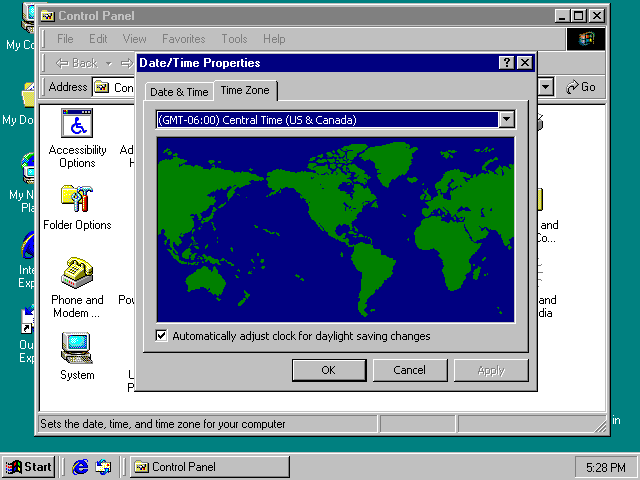Open the Help menu
The height and width of the screenshot is (480, 640).
point(274,39)
